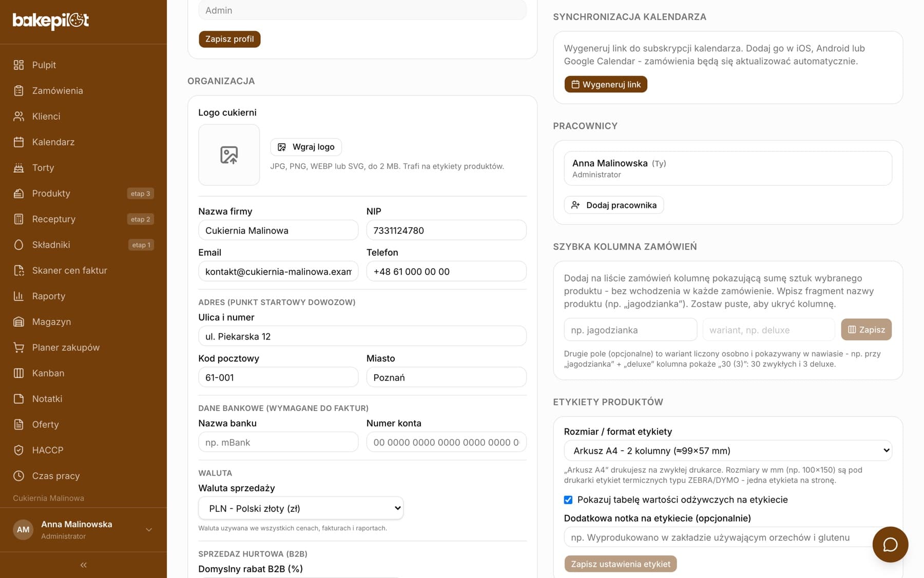Open the Waluta sprzedaży dropdown
The height and width of the screenshot is (578, 924).
pos(301,508)
